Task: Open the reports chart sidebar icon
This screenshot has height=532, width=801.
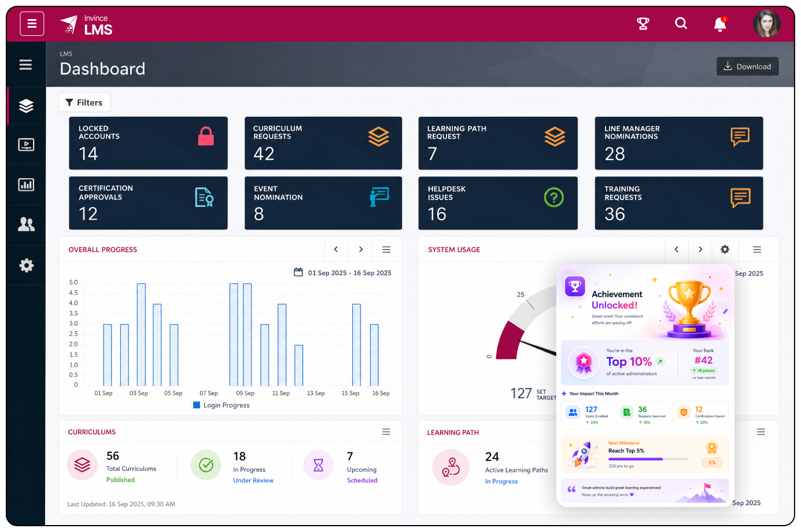Action: [26, 184]
